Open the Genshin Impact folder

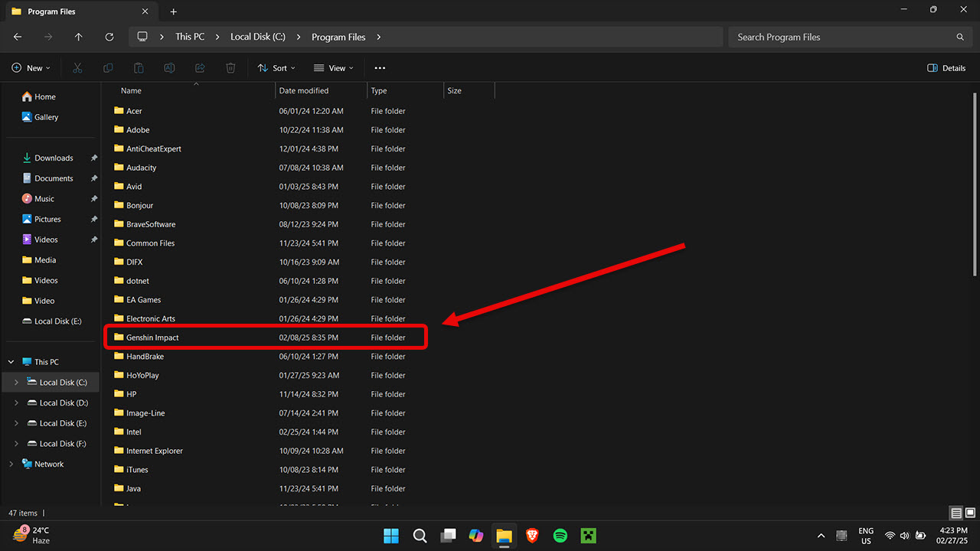(x=152, y=337)
